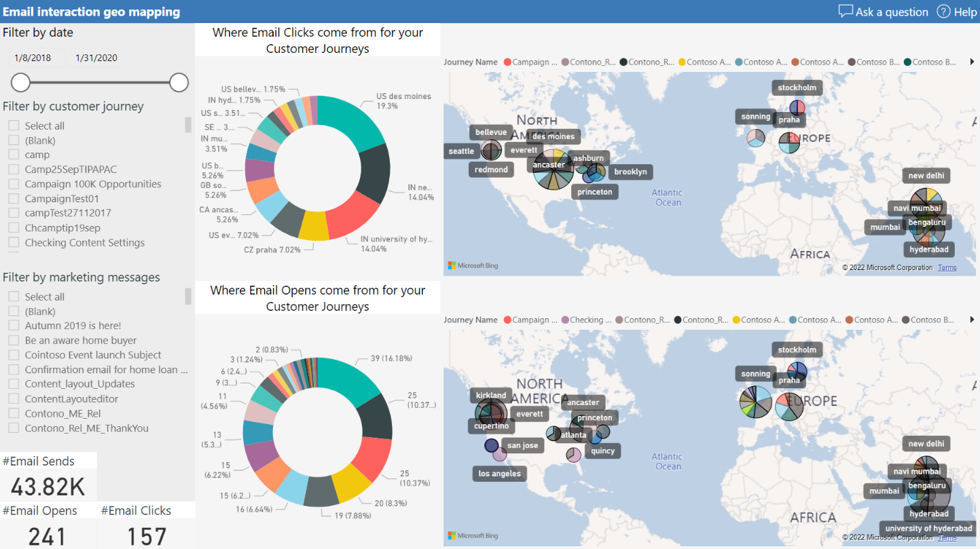Tick the marketing messages Select all checkbox
Screen dimensions: 980x549
pyautogui.click(x=14, y=297)
